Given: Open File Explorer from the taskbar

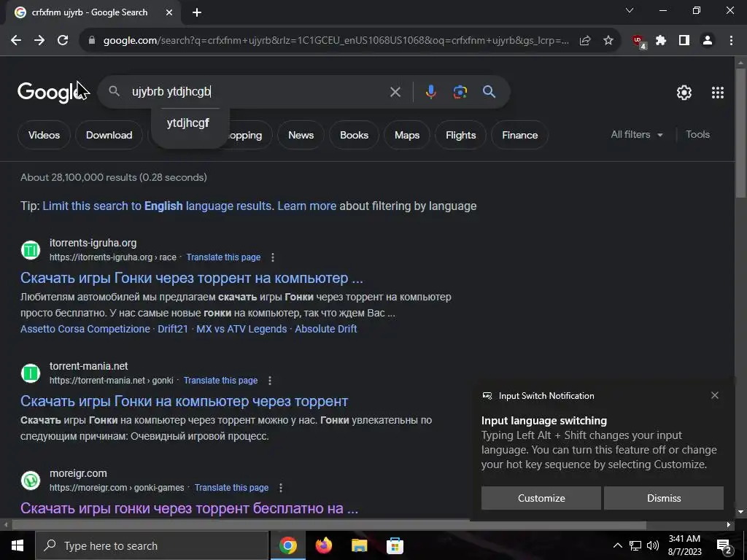Looking at the screenshot, I should (359, 545).
